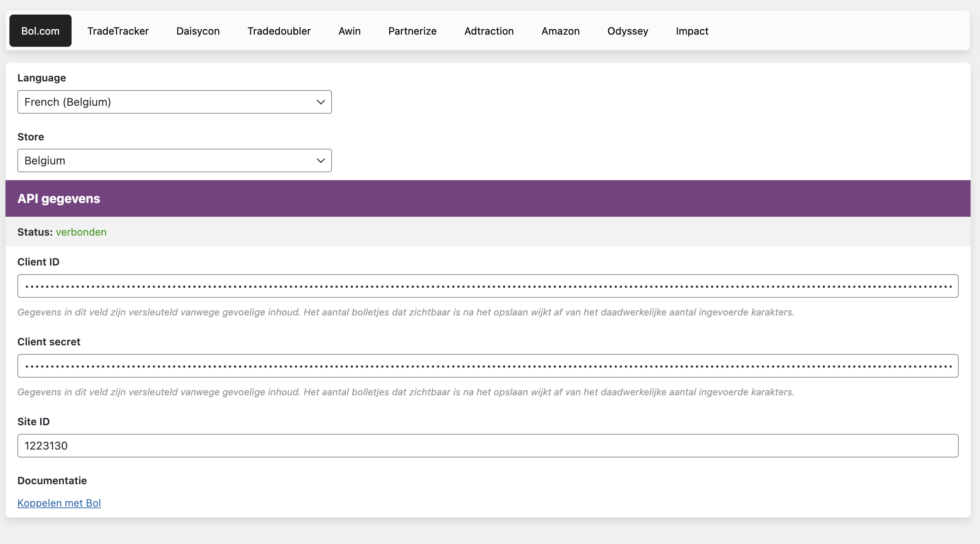The width and height of the screenshot is (980, 544).
Task: Click the 'Site ID' label
Action: 33,422
